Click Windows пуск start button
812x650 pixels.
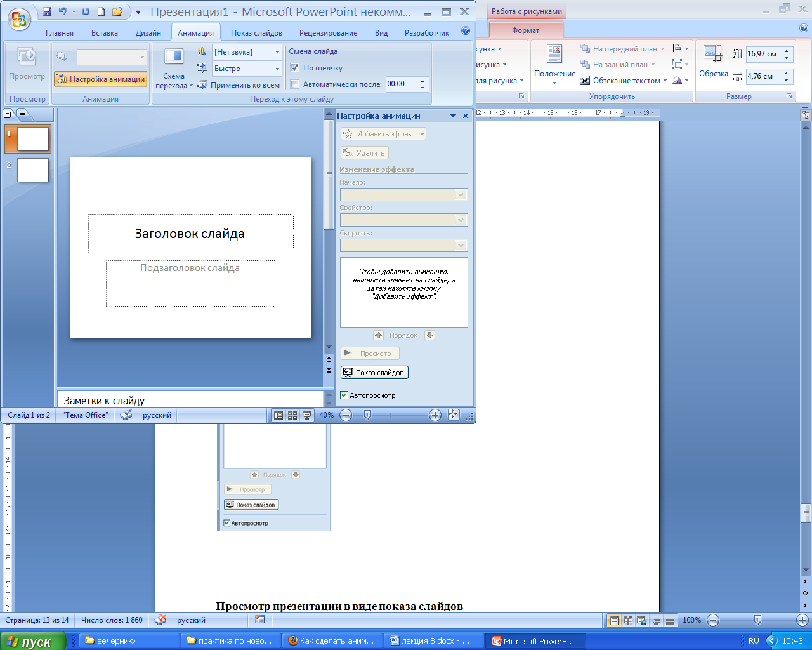tap(33, 641)
